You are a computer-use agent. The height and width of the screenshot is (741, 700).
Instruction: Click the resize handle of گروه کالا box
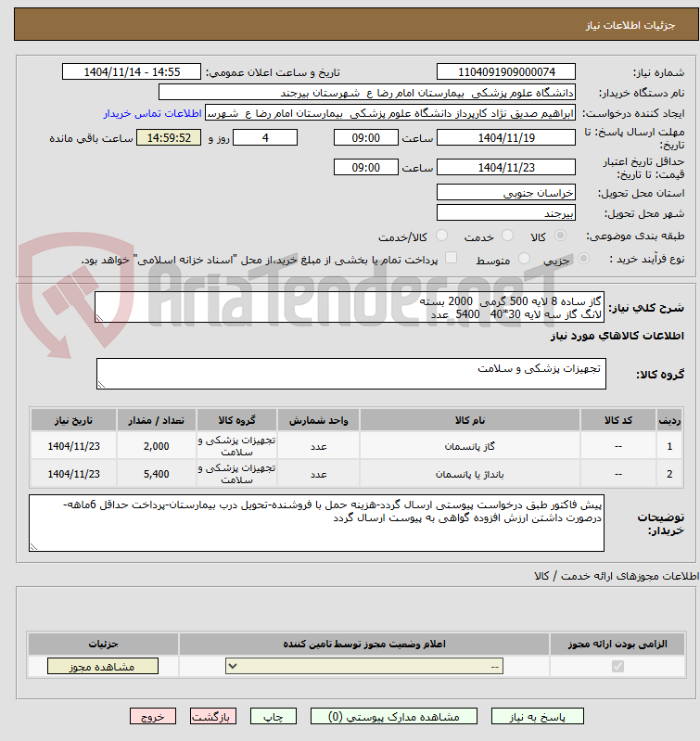click(101, 385)
